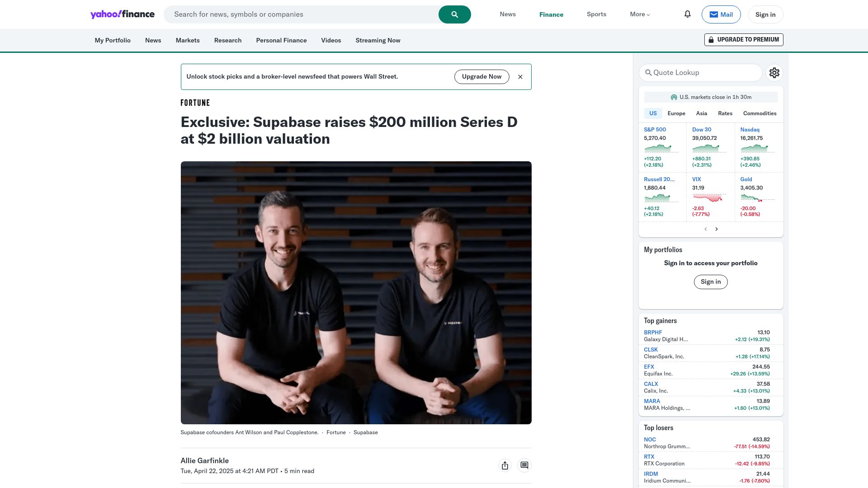Open the S&P 500 index link

coord(655,130)
